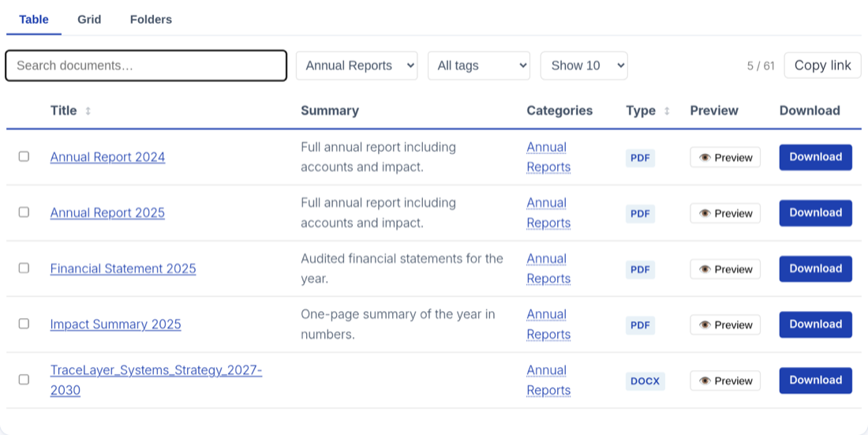
Task: Open the Financial Statement 2025 document link
Action: coord(123,268)
